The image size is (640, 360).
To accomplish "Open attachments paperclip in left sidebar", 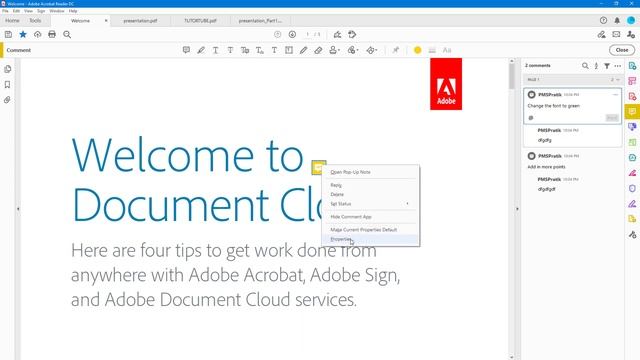I will [7, 100].
